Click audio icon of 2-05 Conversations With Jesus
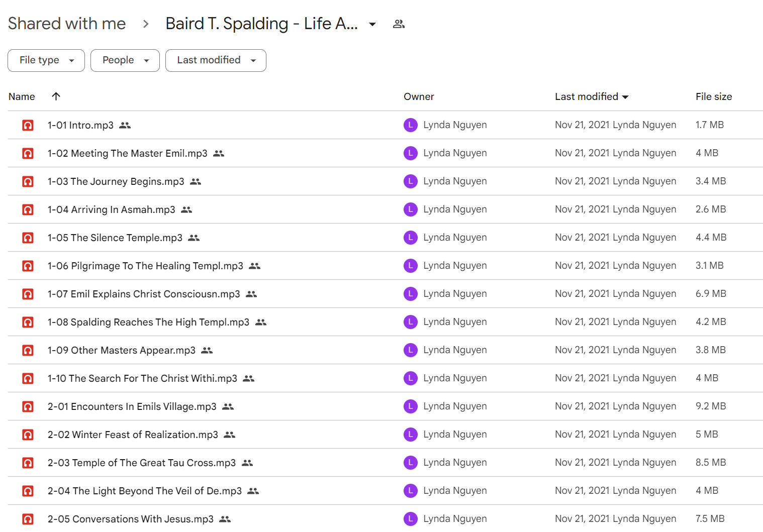This screenshot has width=763, height=532. coord(28,519)
